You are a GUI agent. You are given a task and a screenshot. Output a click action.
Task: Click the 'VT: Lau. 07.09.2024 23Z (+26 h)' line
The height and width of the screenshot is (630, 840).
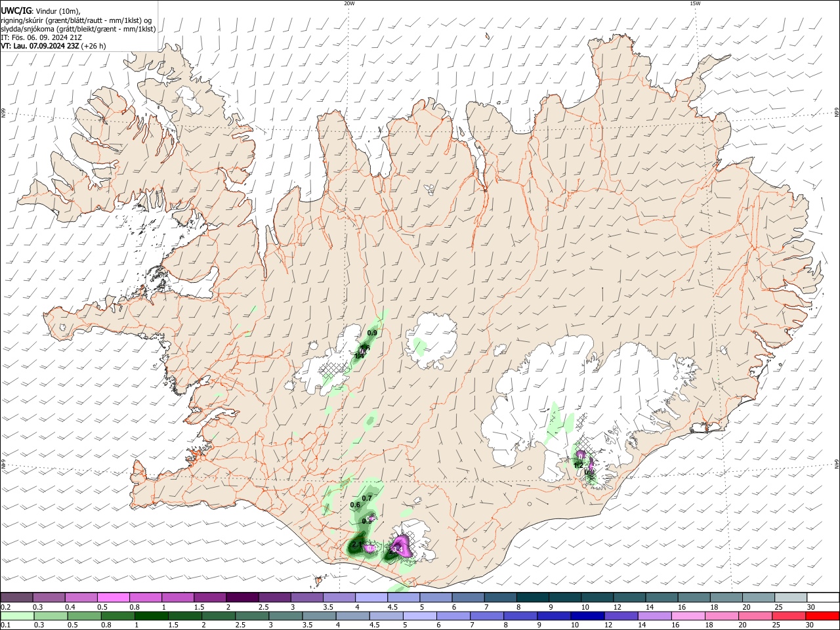click(53, 46)
